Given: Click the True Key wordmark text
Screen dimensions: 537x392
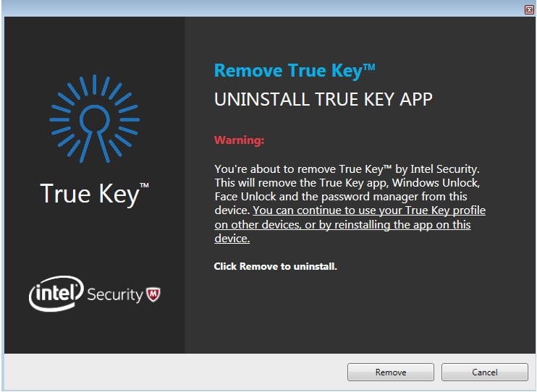Looking at the screenshot, I should tap(94, 194).
